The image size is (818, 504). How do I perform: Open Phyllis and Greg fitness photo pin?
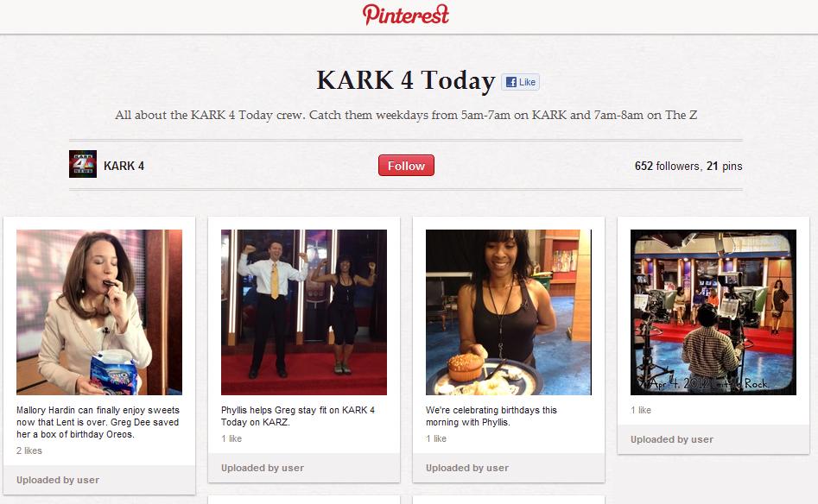pyautogui.click(x=304, y=312)
